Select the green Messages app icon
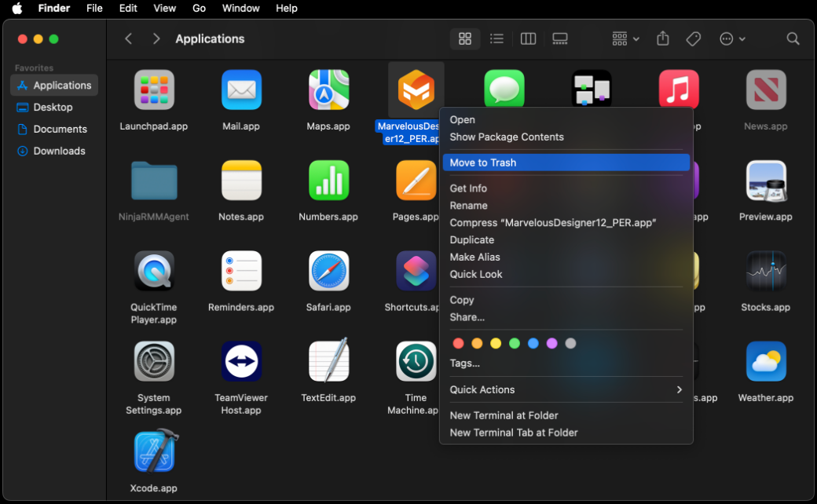Image resolution: width=817 pixels, height=504 pixels. point(504,89)
